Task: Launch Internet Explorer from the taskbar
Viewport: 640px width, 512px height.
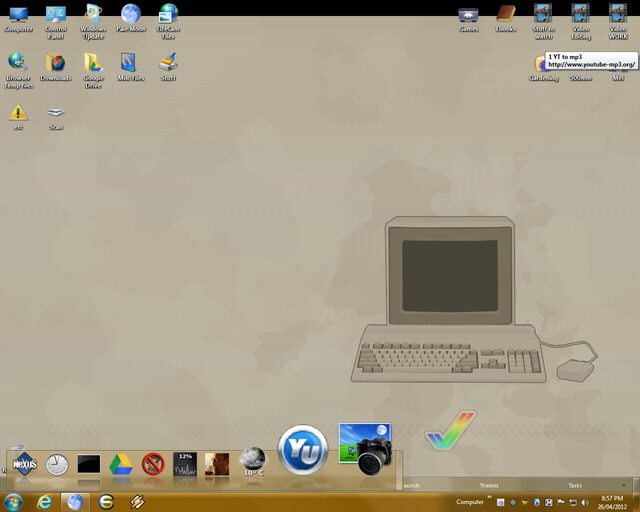Action: click(x=44, y=502)
